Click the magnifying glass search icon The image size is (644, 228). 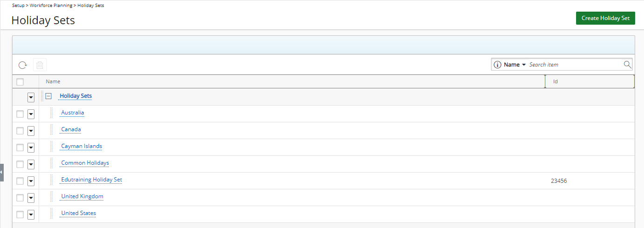click(x=627, y=64)
